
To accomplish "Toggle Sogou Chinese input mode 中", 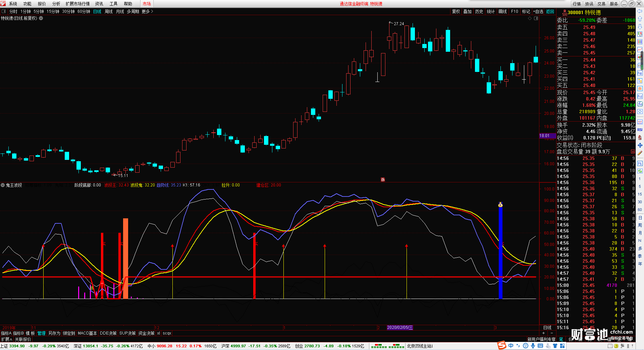I will [x=511, y=346].
